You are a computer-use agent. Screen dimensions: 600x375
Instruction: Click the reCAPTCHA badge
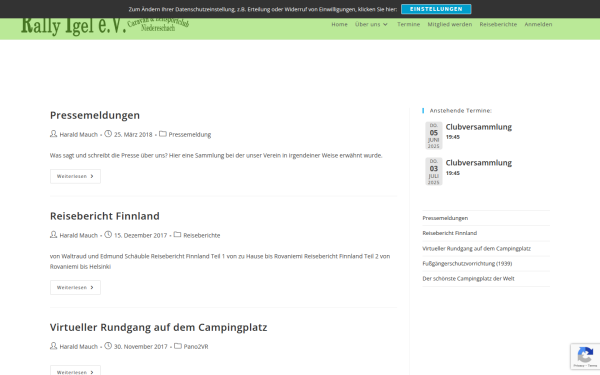pyautogui.click(x=585, y=357)
